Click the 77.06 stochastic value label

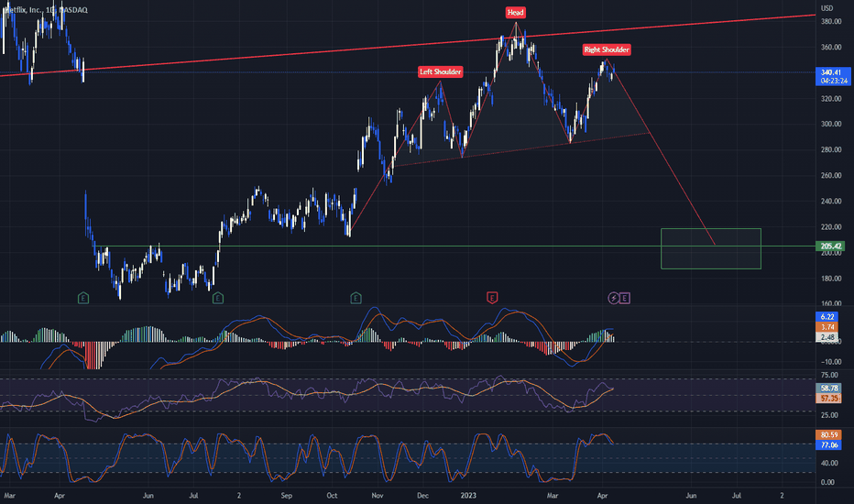tap(829, 445)
